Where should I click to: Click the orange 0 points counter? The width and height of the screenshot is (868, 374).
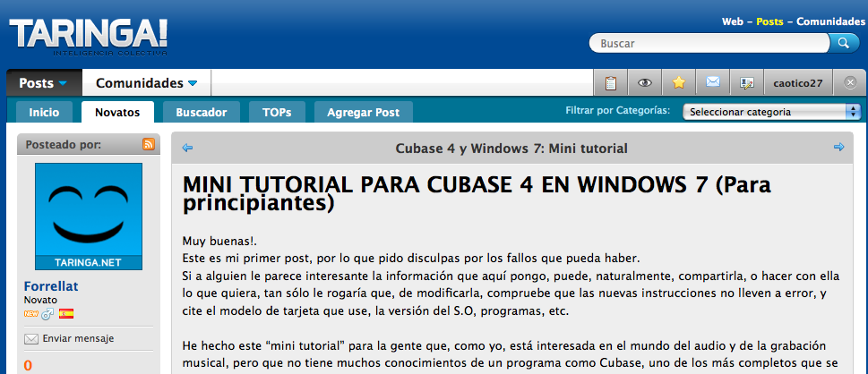(29, 366)
